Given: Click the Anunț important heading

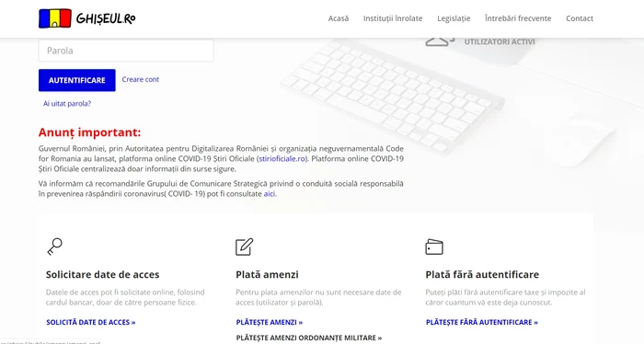Looking at the screenshot, I should [89, 132].
